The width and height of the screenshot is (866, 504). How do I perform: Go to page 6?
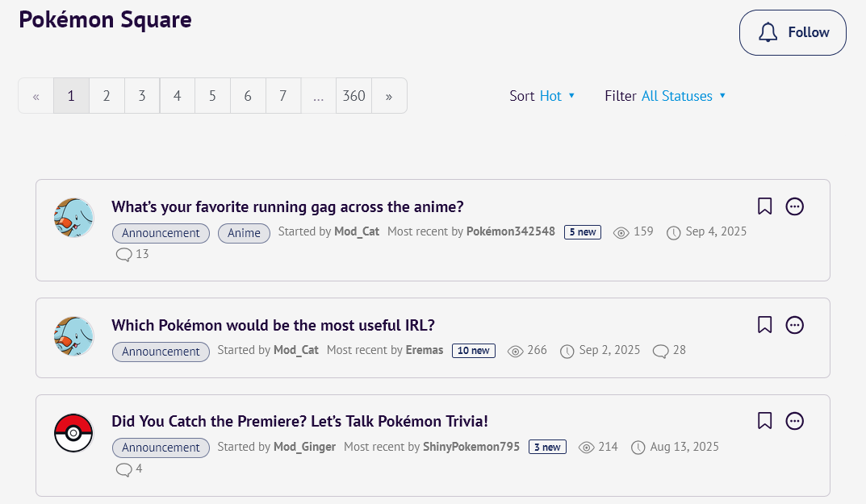click(x=248, y=96)
